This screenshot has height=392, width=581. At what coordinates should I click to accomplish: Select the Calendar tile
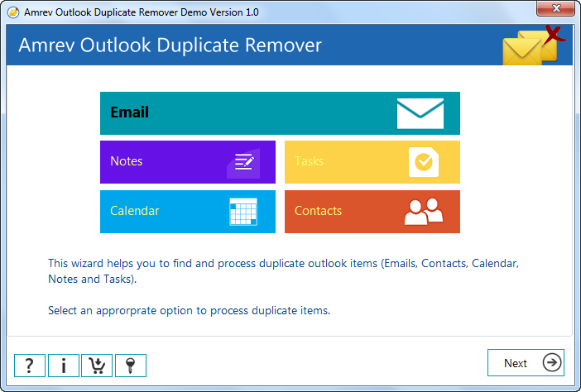click(188, 212)
